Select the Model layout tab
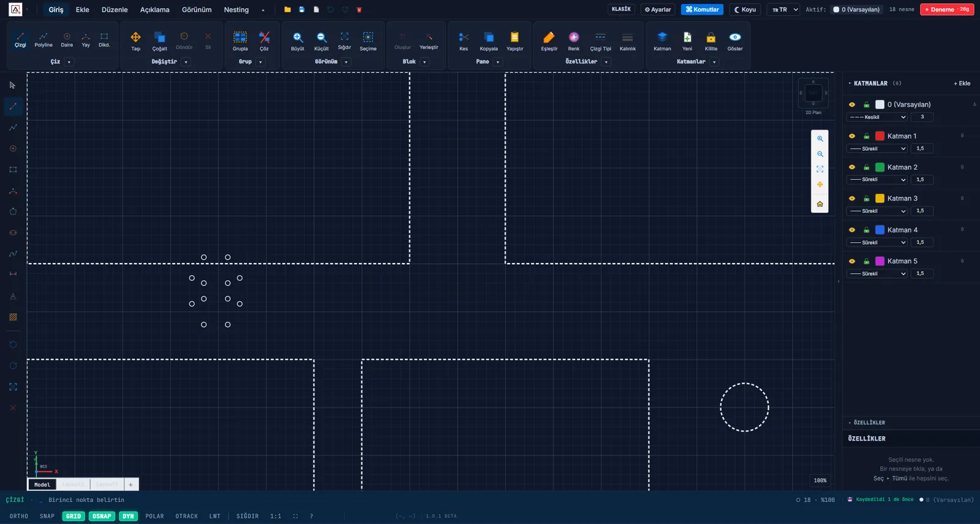Screen dimensions: 980x524 (x=42, y=485)
